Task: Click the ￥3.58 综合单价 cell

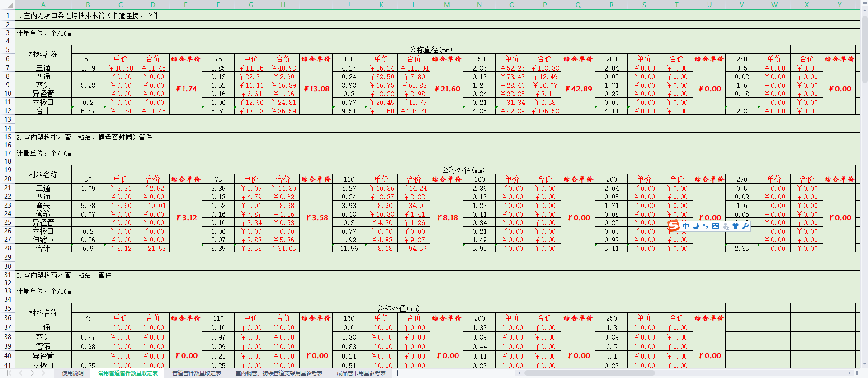Action: 316,217
